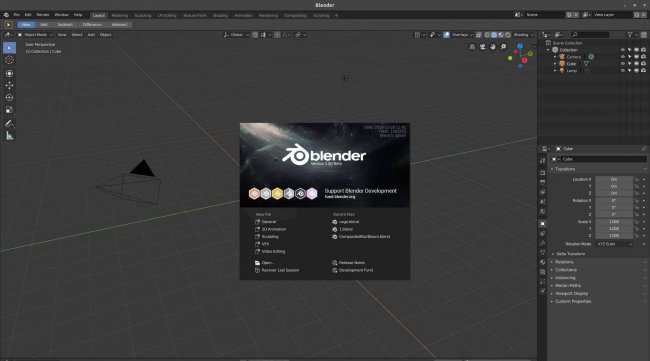Viewport: 650px width, 361px height.
Task: Select wireframe viewport shading mode
Action: tap(488, 35)
